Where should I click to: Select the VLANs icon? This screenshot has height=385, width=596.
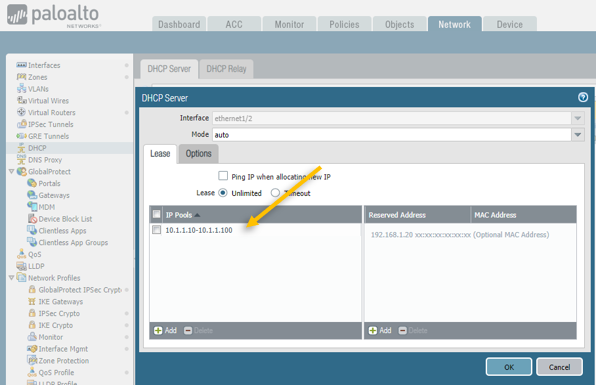point(21,89)
